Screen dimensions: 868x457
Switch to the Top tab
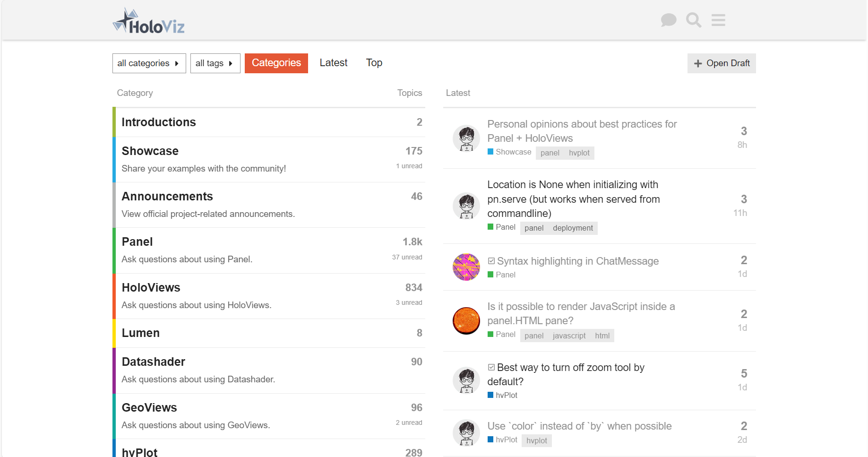(374, 63)
